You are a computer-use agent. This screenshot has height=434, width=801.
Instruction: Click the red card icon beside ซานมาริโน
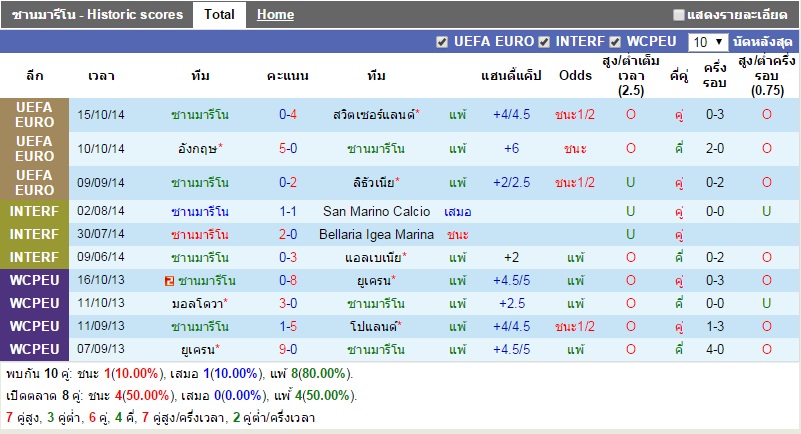(166, 280)
